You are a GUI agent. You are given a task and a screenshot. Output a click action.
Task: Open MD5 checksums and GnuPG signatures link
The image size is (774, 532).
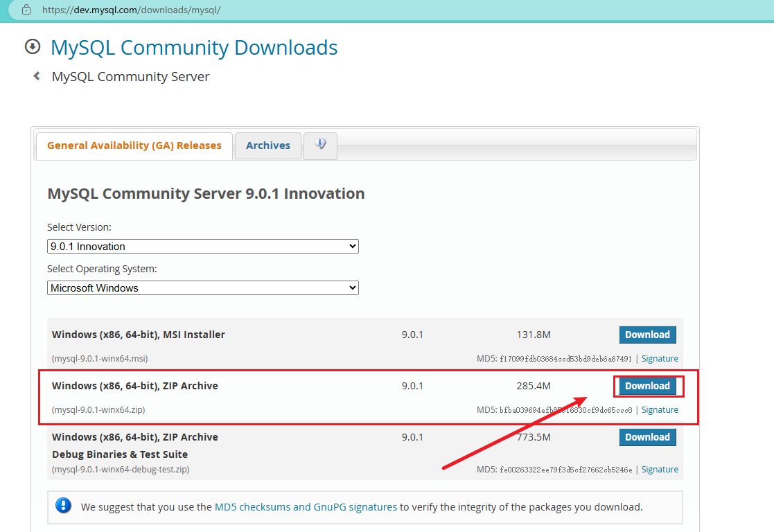click(306, 507)
